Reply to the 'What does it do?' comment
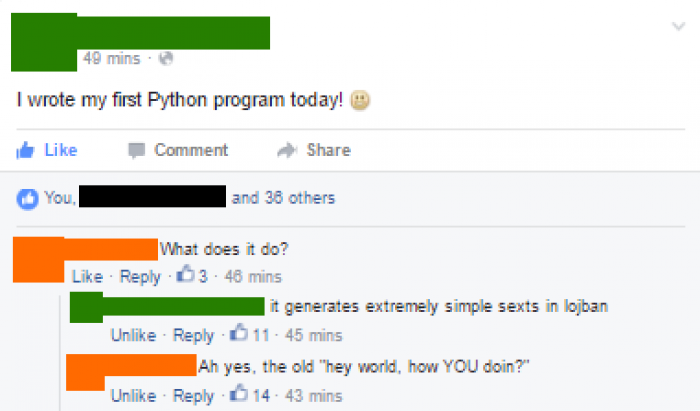This screenshot has width=700, height=411. coord(140,278)
